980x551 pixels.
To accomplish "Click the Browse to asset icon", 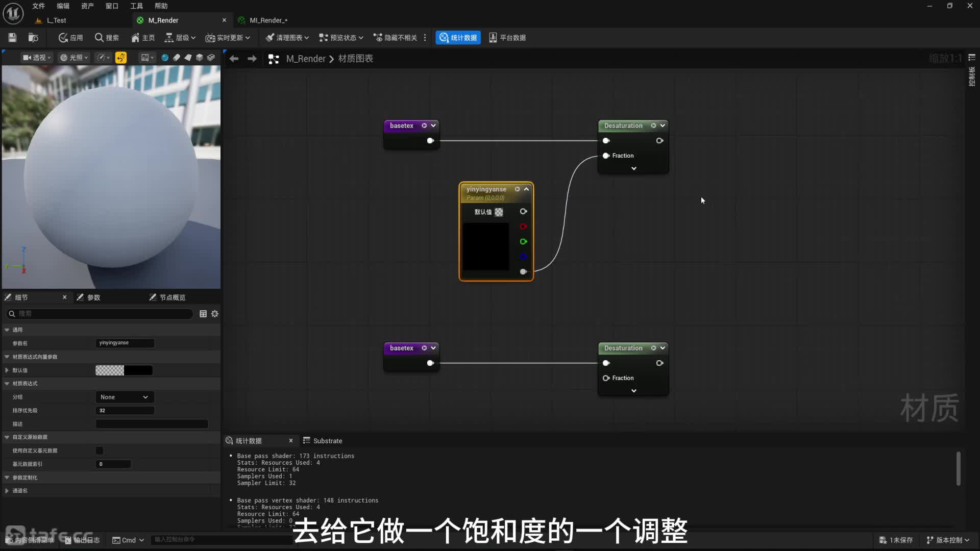I will tap(33, 37).
